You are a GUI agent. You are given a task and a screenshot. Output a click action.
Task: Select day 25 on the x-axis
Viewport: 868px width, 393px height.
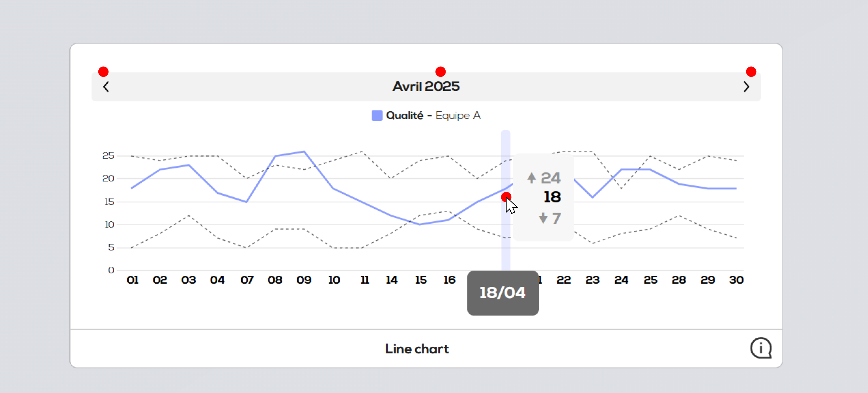pos(650,280)
